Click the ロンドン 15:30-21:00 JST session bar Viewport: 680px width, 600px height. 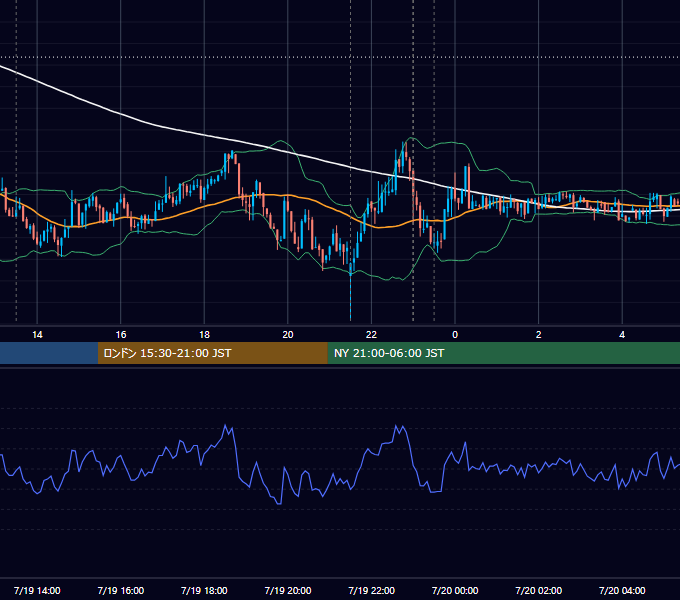212,353
